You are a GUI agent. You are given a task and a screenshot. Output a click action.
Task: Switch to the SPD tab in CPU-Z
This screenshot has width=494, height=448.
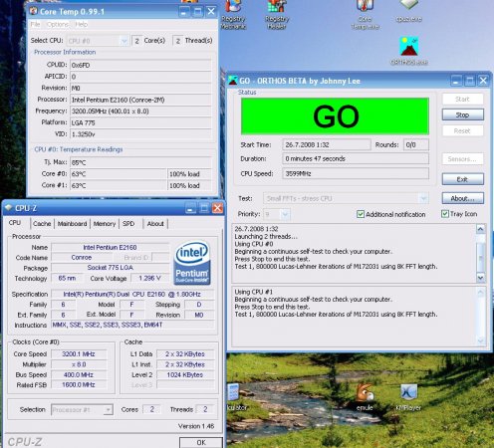128,224
